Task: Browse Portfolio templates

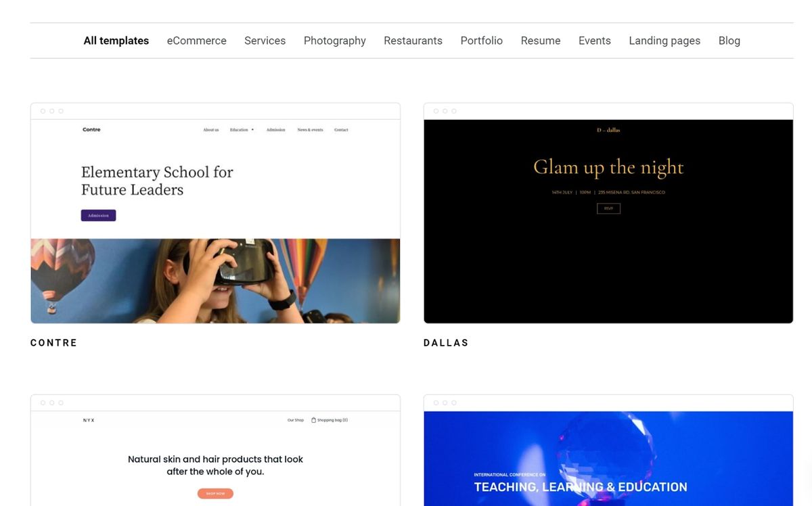Action: pos(482,41)
